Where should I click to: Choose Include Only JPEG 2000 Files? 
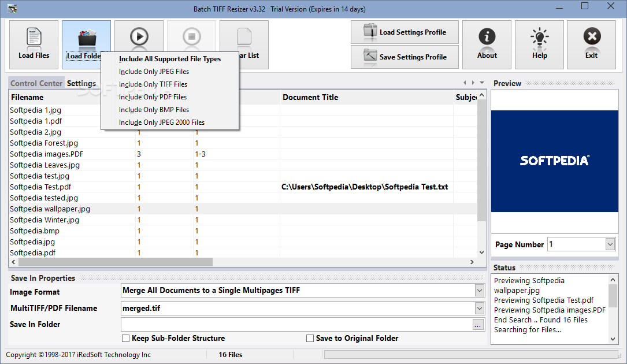tap(170, 122)
